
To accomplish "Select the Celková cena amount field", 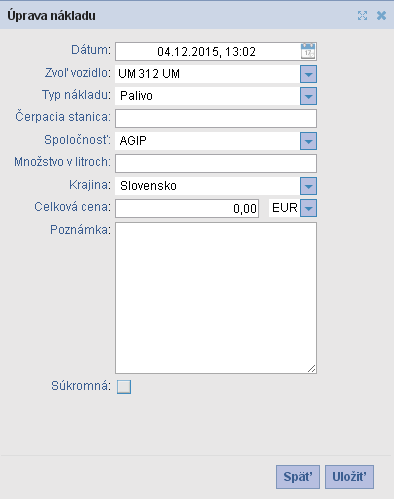I will click(x=187, y=208).
